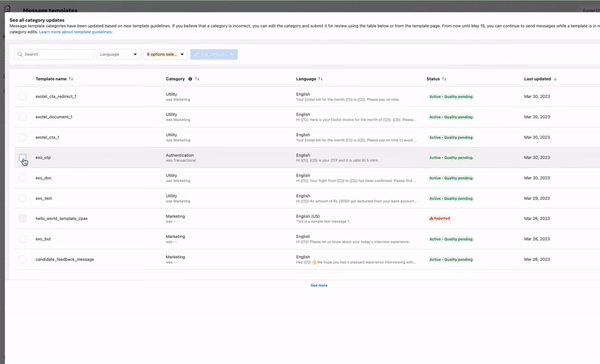Open the Category info tooltip icon
Image resolution: width=600 pixels, height=364 pixels.
190,79
